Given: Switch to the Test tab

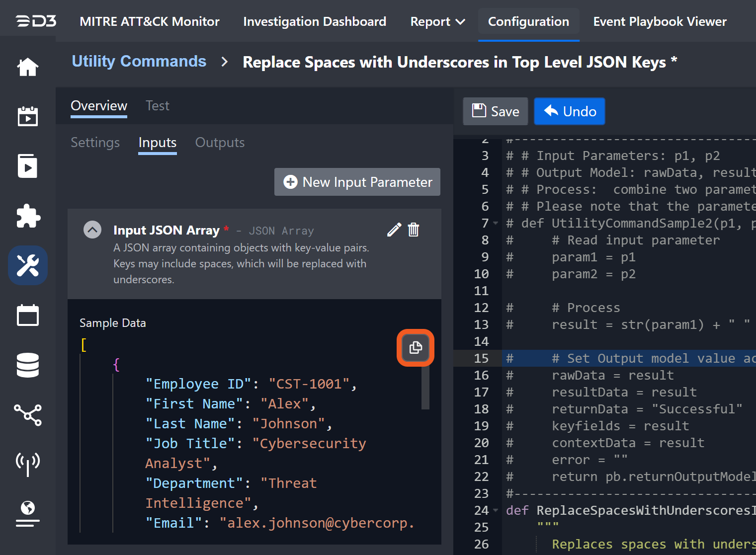Looking at the screenshot, I should (157, 106).
